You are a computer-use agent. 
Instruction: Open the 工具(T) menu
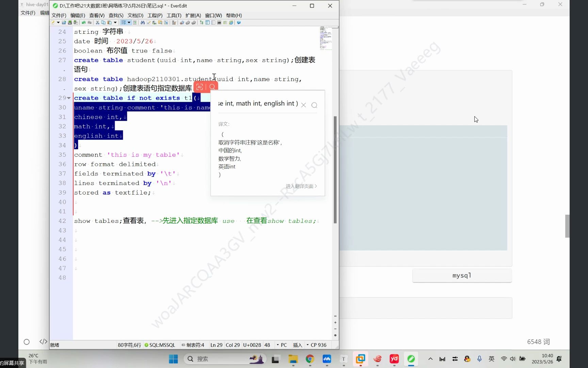pos(174,15)
